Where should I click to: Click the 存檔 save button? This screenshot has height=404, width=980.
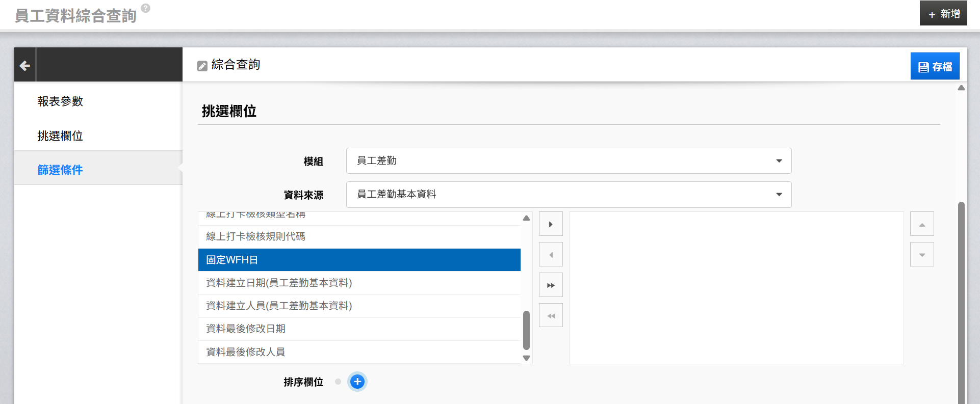935,67
